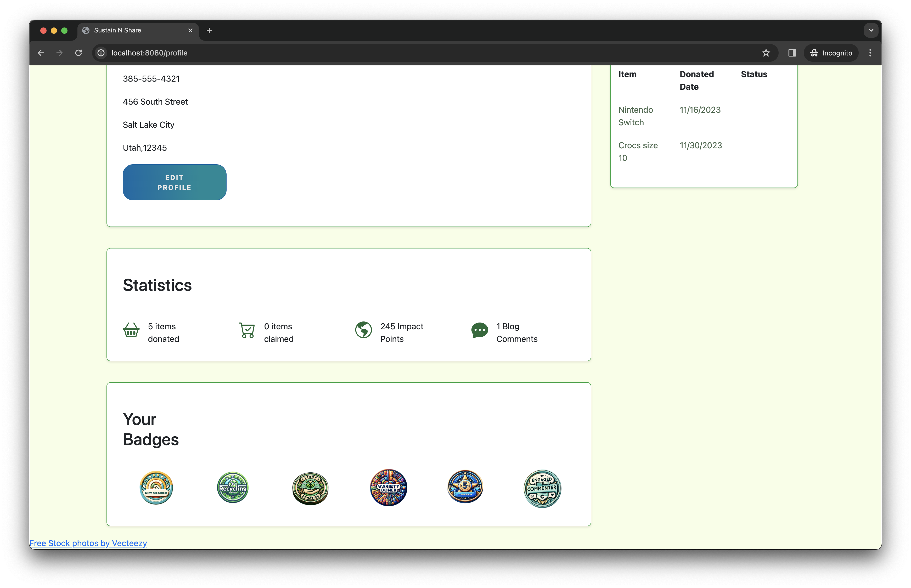
Task: Select the Variety Doner badge
Action: (388, 488)
